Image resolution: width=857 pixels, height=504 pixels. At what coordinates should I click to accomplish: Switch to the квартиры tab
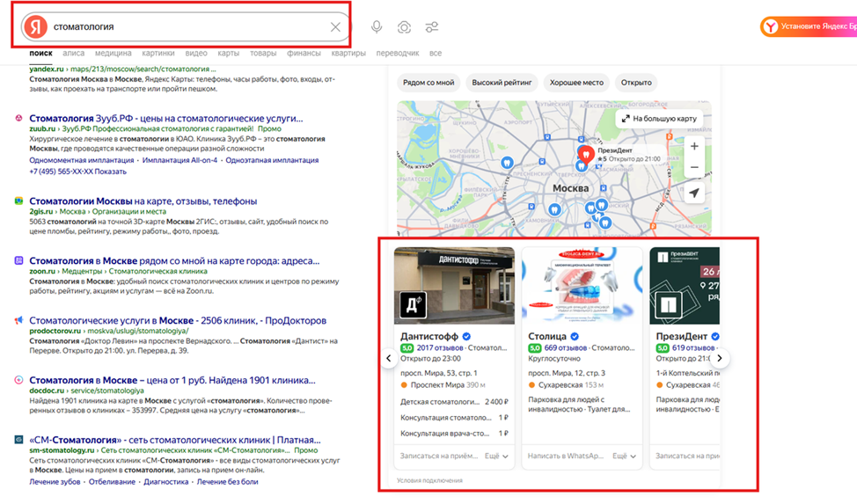click(x=348, y=53)
